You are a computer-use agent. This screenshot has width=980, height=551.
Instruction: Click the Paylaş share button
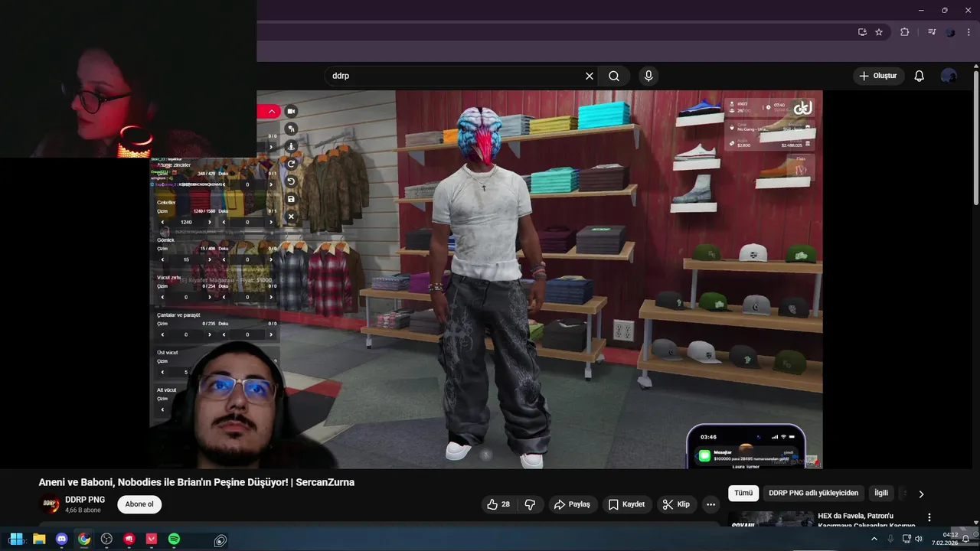pos(572,504)
